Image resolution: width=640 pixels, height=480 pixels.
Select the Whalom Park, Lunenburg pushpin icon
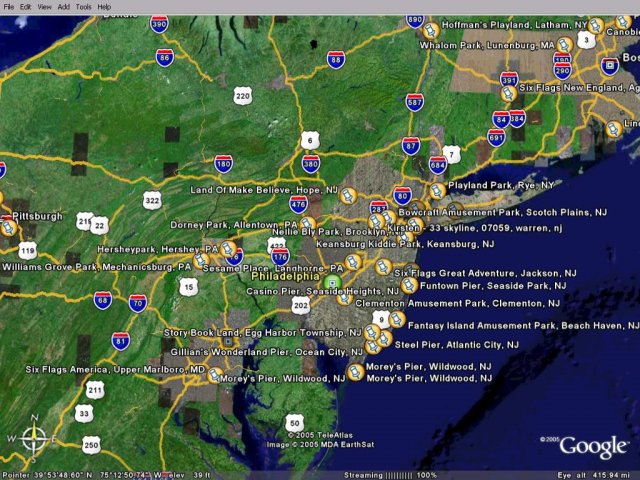[x=564, y=45]
